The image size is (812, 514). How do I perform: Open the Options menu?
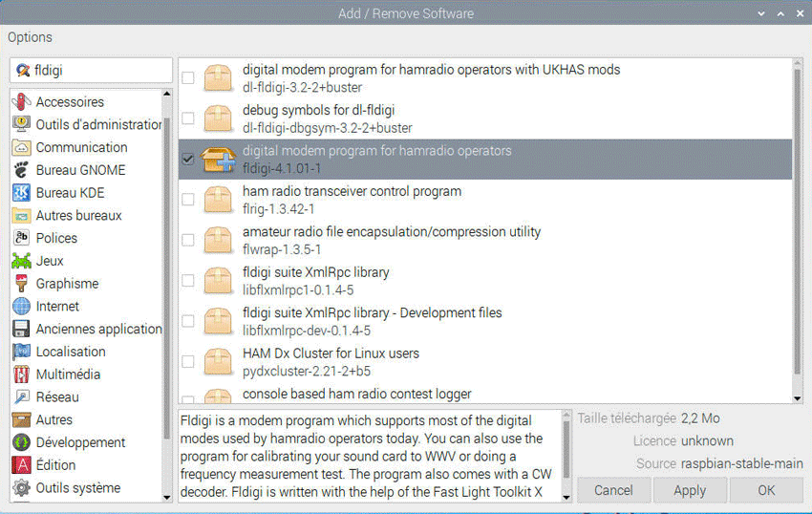pyautogui.click(x=30, y=37)
